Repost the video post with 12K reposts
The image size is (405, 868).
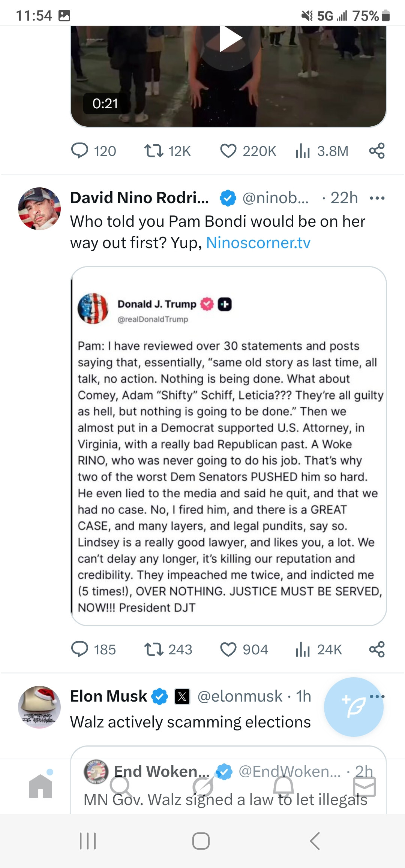pyautogui.click(x=154, y=151)
